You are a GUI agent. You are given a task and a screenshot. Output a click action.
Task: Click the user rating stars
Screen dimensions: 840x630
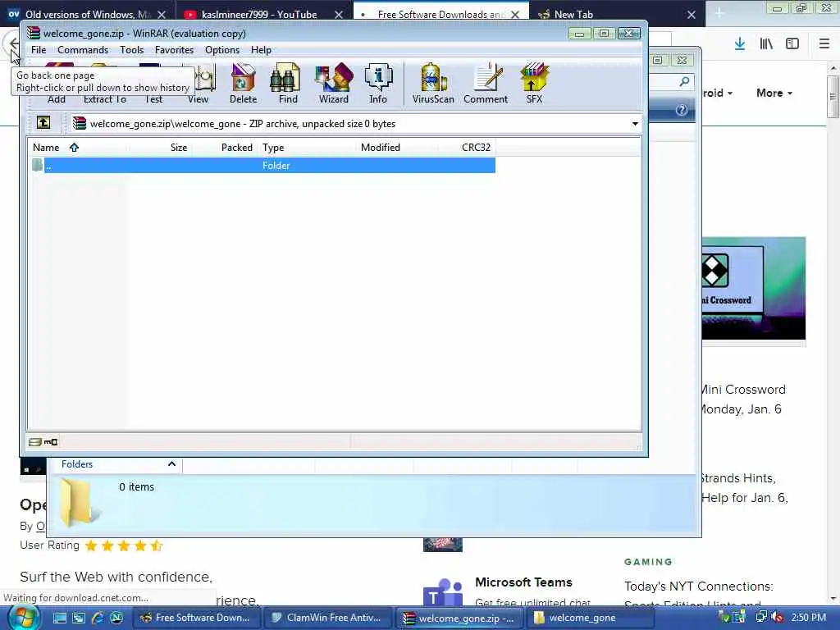click(124, 546)
